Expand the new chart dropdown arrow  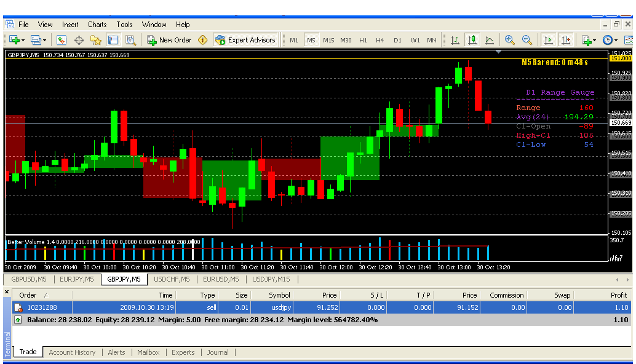[x=23, y=41]
